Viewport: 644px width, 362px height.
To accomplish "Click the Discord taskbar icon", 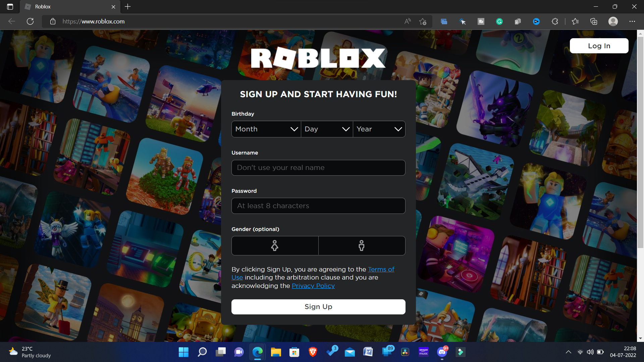I will tap(442, 352).
